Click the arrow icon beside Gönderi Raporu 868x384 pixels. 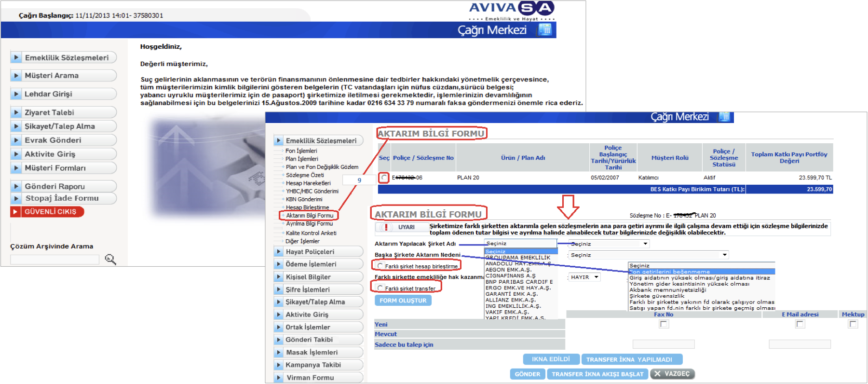pyautogui.click(x=16, y=186)
